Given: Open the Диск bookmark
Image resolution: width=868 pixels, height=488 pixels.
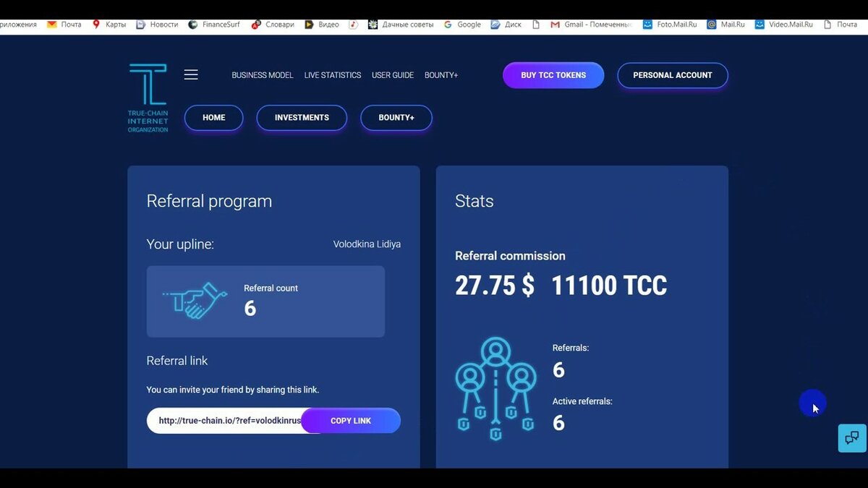Looking at the screenshot, I should [506, 24].
